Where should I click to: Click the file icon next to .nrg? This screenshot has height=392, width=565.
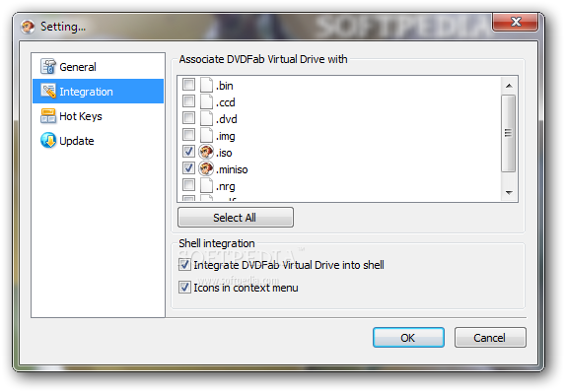206,186
